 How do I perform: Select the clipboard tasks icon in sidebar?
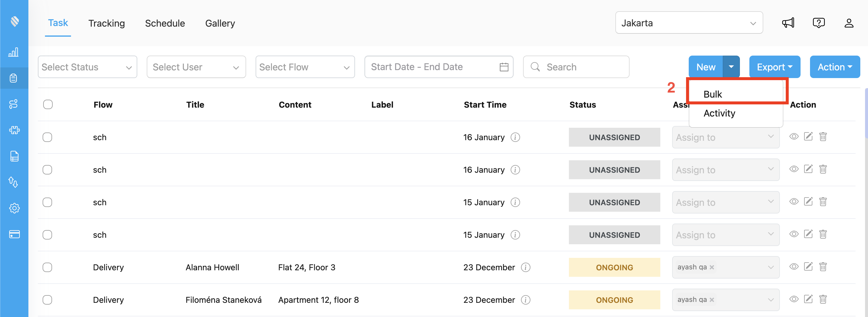tap(14, 78)
